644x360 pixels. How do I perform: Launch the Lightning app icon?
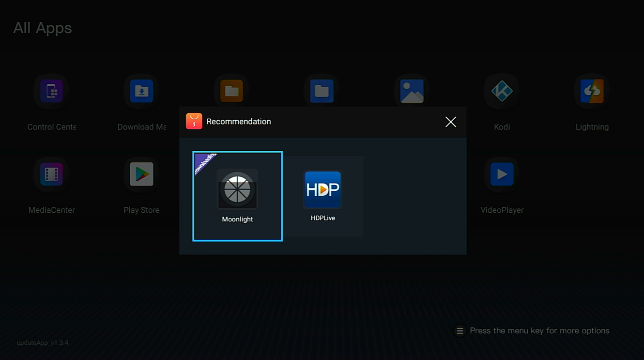[x=592, y=91]
